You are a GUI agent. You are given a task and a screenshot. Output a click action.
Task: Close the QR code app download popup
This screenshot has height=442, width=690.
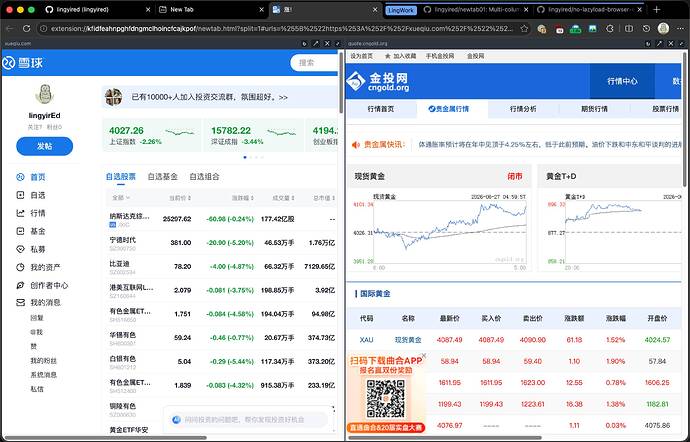424,355
